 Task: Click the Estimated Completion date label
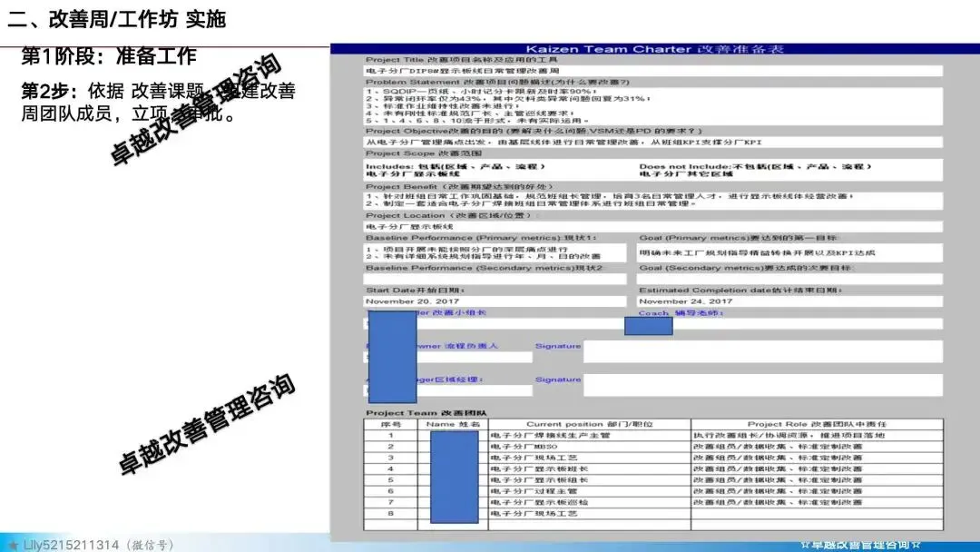(x=740, y=291)
